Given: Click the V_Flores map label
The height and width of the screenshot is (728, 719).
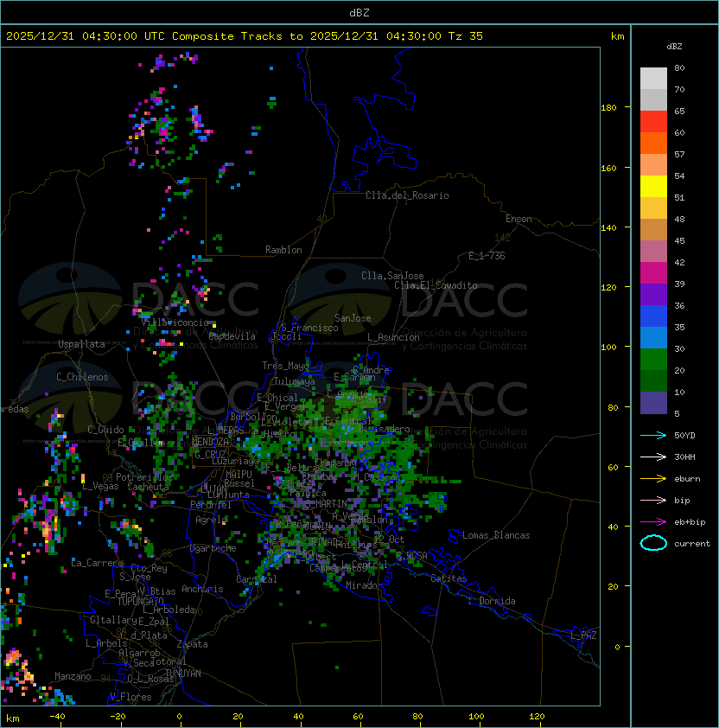Looking at the screenshot, I should [x=130, y=697].
